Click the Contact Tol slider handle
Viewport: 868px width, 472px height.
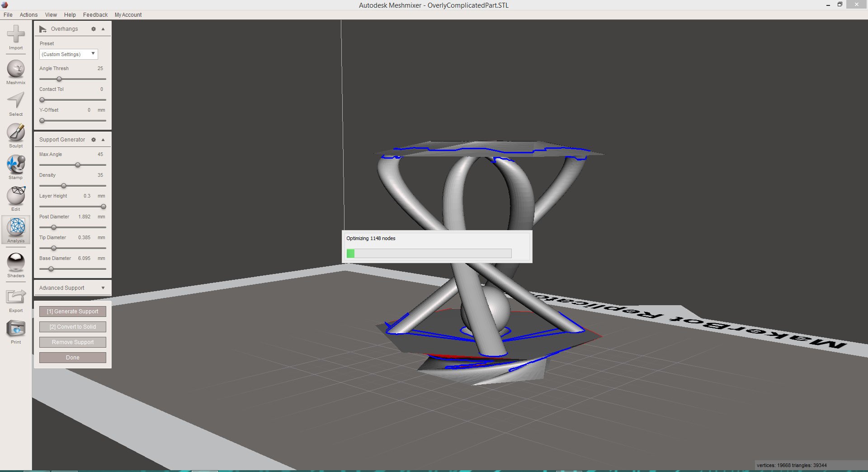point(42,100)
